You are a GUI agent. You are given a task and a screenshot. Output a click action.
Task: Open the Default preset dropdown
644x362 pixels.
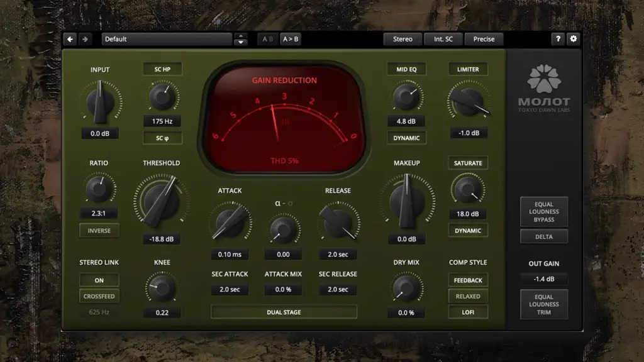pos(167,39)
